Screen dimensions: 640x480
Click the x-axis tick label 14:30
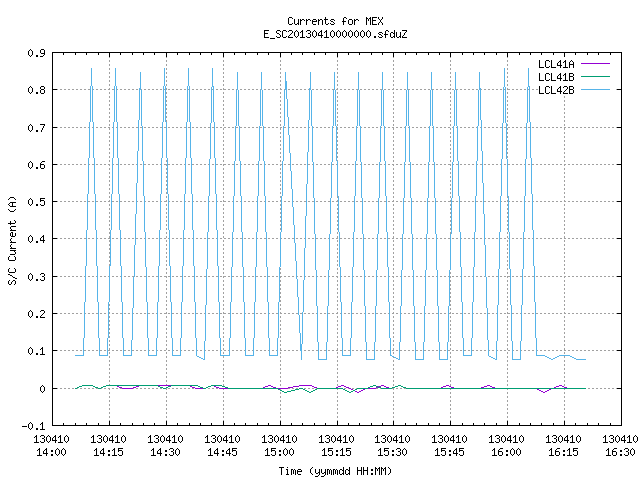[165, 452]
